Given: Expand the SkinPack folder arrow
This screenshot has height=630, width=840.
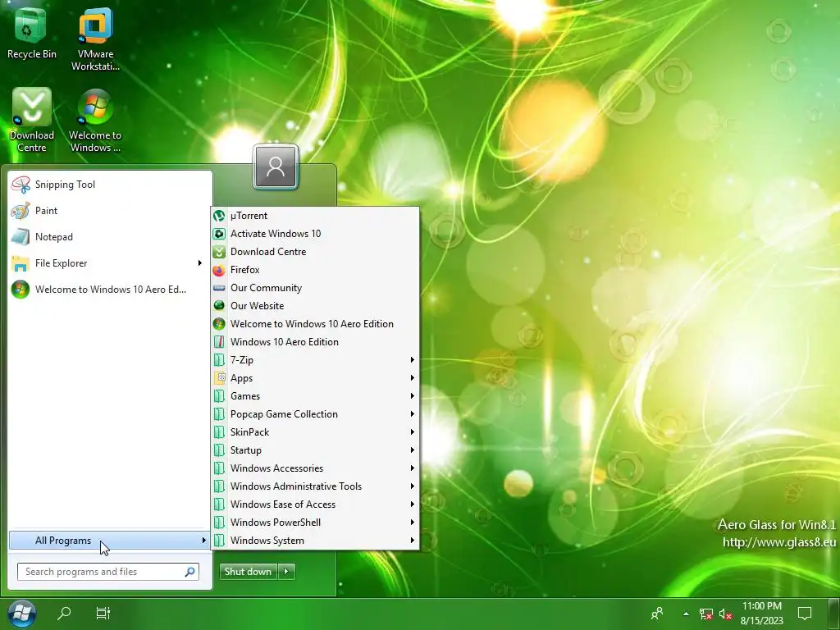Looking at the screenshot, I should click(413, 432).
